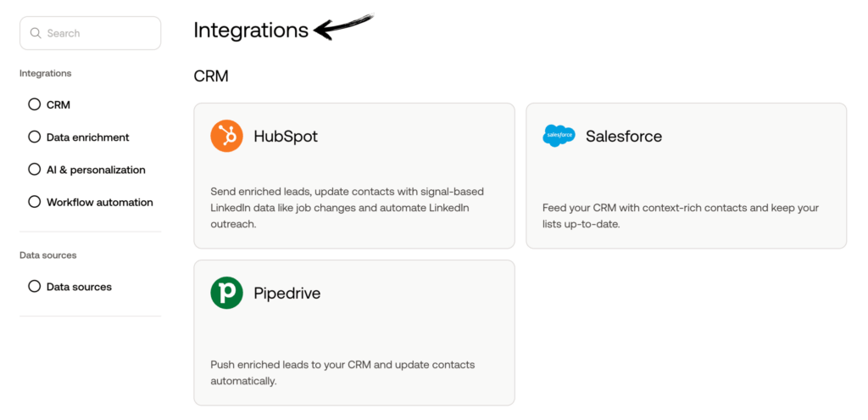Select the Data enrichment radio option
868x420 pixels.
click(x=35, y=137)
